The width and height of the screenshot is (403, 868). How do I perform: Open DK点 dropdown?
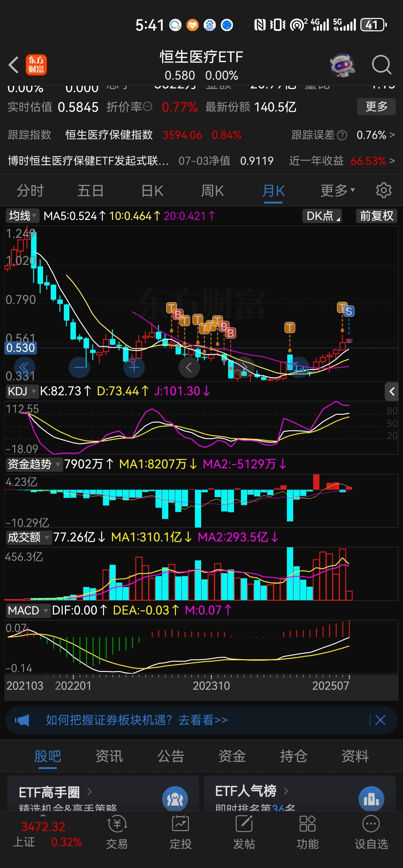point(322,216)
